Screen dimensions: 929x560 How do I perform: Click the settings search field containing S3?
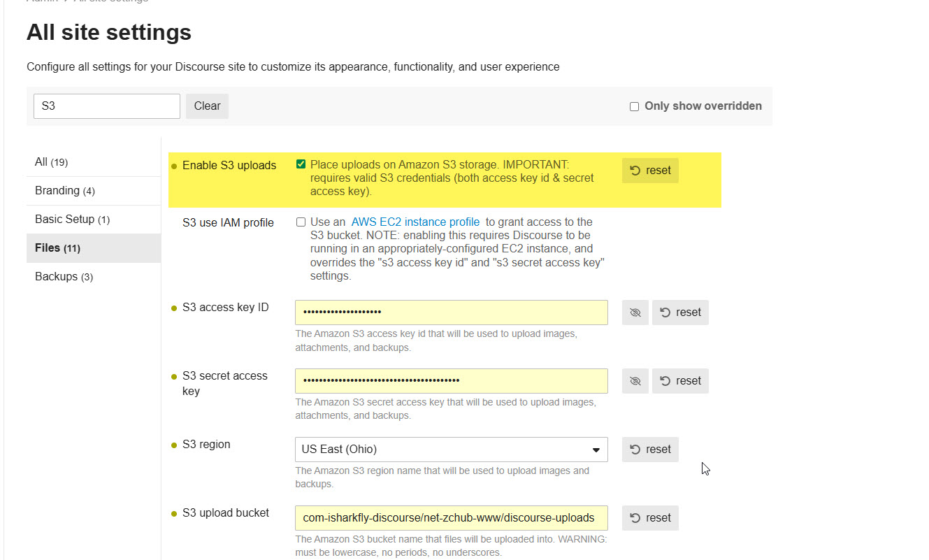pyautogui.click(x=106, y=106)
